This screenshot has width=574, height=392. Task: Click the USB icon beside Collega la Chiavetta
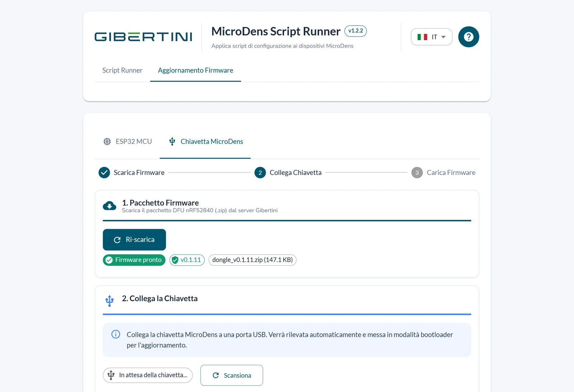[x=109, y=301]
